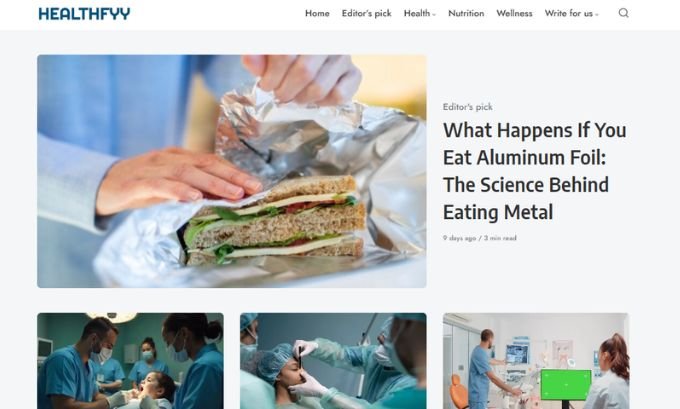Image resolution: width=680 pixels, height=409 pixels.
Task: Click the 3 min read label
Action: (x=500, y=238)
